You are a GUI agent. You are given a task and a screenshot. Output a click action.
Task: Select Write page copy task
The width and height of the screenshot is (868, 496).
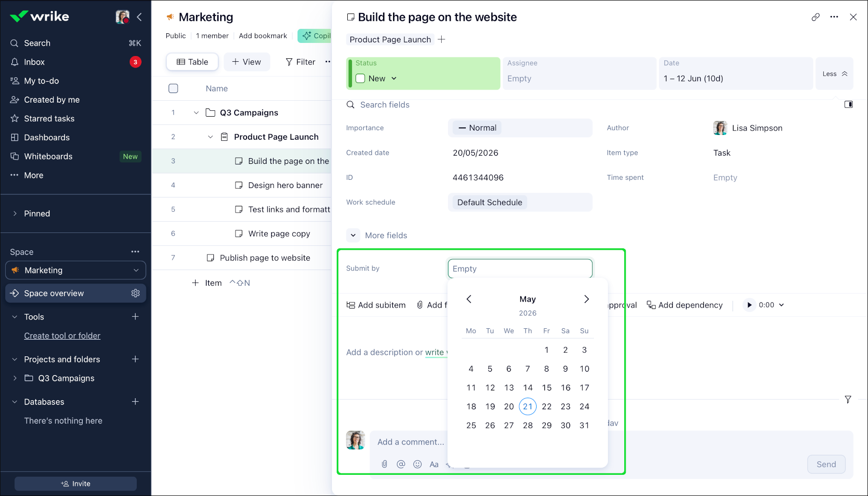[x=279, y=233]
